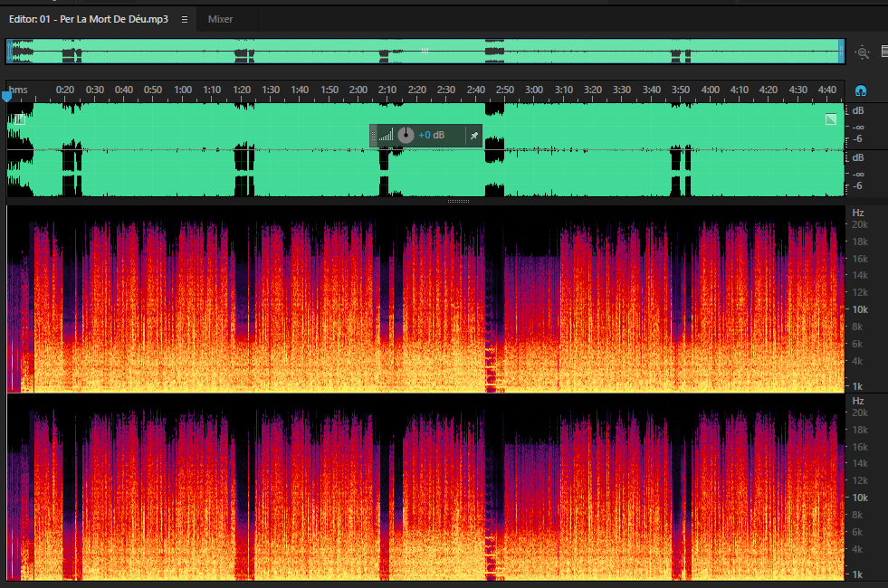Click 16k on left channel frequency scale
This screenshot has width=888, height=588.
860,259
